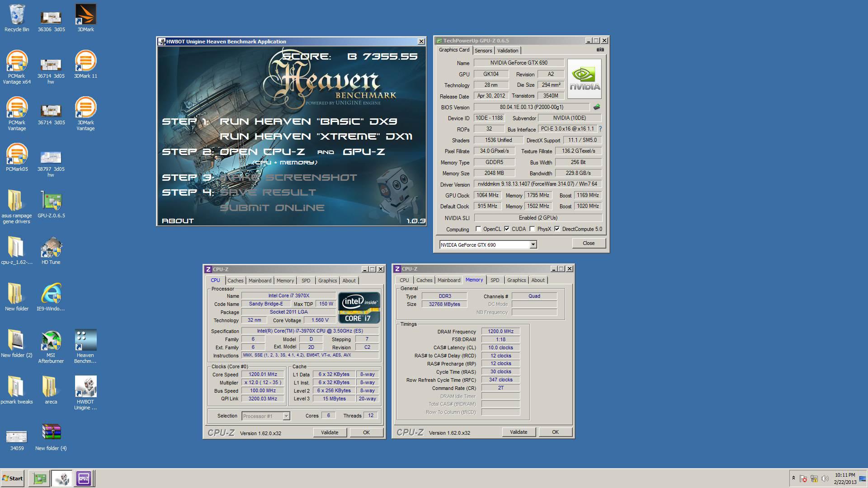
Task: Switch to the Validation tab in GPU-Z
Action: pyautogui.click(x=508, y=51)
